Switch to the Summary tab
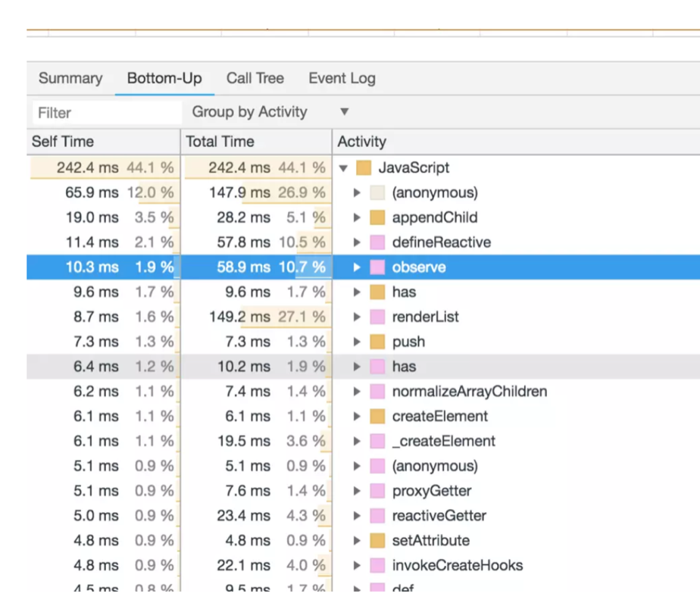The height and width of the screenshot is (606, 700). pyautogui.click(x=70, y=78)
